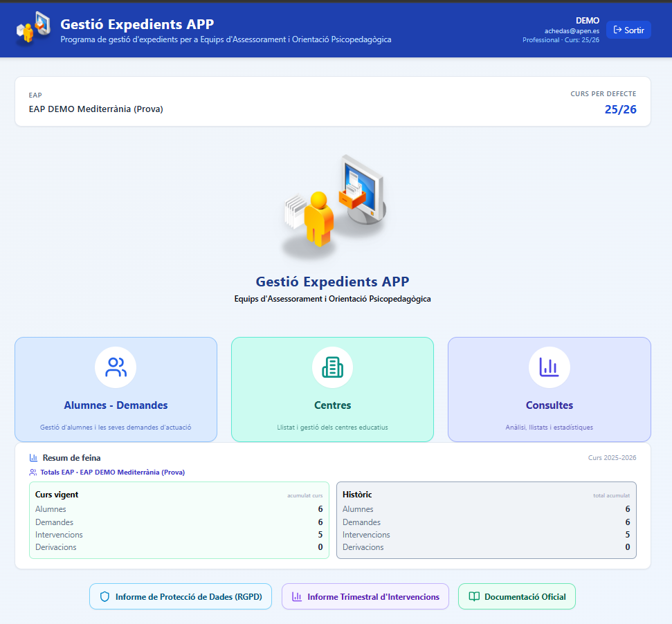672x624 pixels.
Task: Open the Consultes card title
Action: 550,405
